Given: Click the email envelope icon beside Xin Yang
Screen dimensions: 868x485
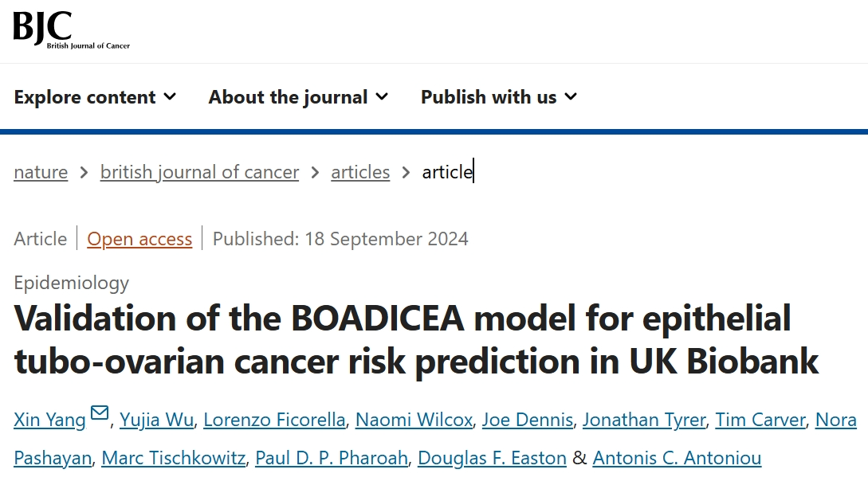Looking at the screenshot, I should coord(100,413).
